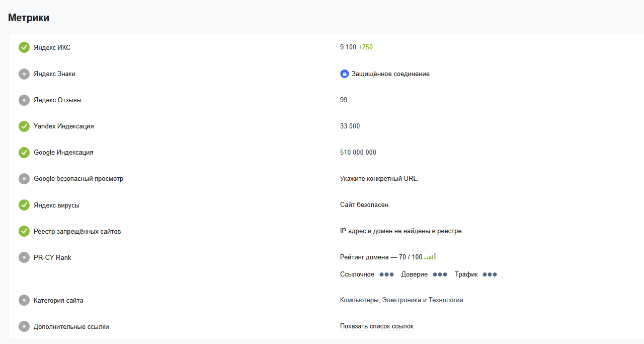Click the PR-CY Rank label
This screenshot has width=644, height=344.
coord(52,257)
